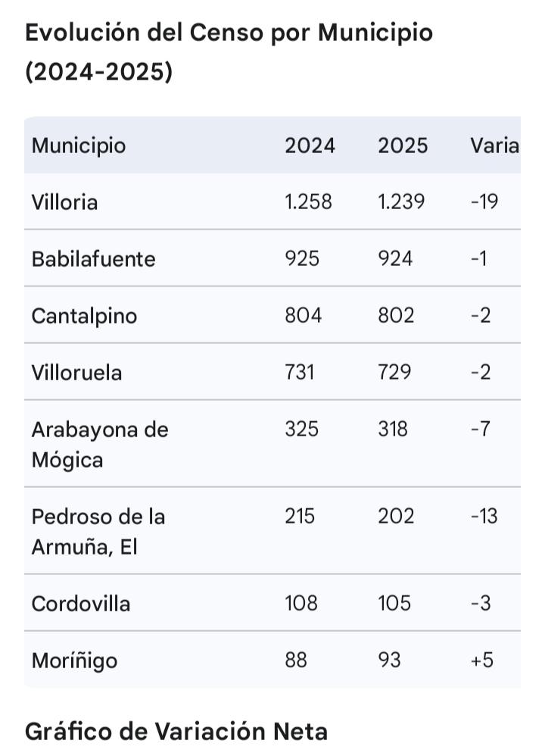Screen dimensions: 545x756
Task: Click Villoria's 2024 value 1.258
Action: 308,202
